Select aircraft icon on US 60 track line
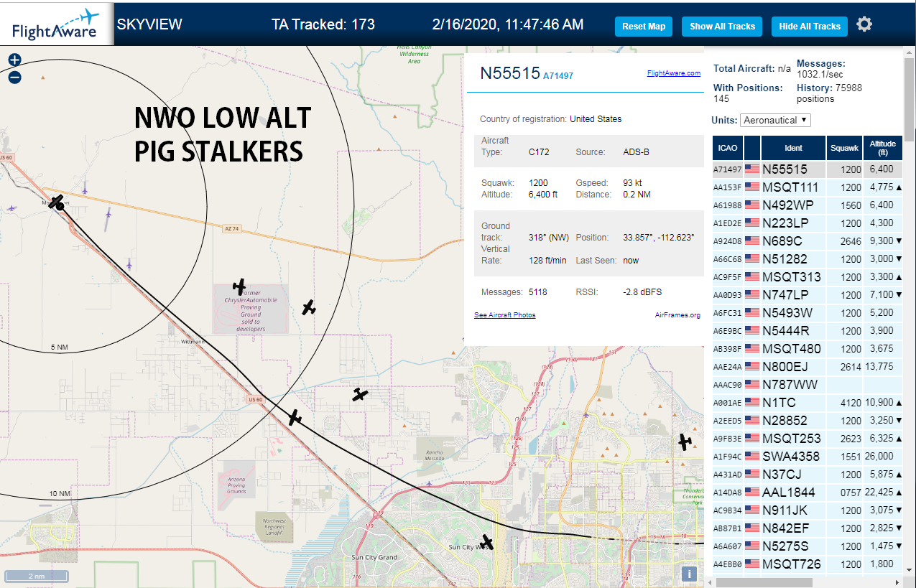Viewport: 916px width, 588px height. (294, 417)
